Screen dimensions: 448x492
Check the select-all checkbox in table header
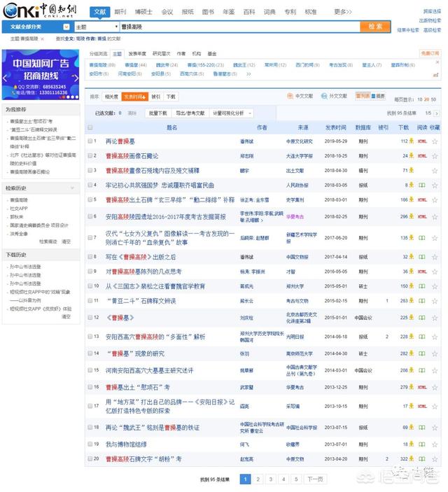[90, 127]
